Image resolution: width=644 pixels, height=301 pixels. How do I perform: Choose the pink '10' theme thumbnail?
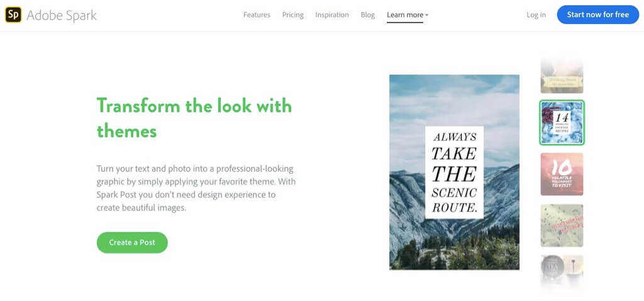tap(562, 174)
